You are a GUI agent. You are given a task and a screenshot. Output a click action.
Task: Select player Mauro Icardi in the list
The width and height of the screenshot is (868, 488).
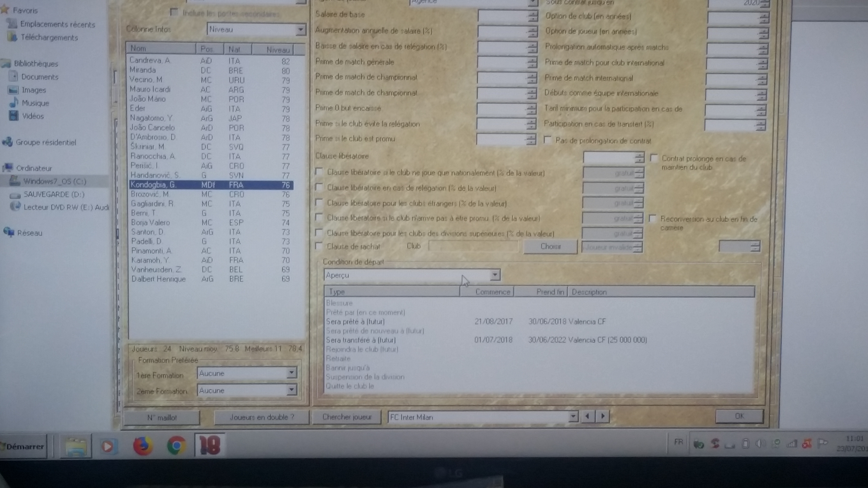[211, 90]
